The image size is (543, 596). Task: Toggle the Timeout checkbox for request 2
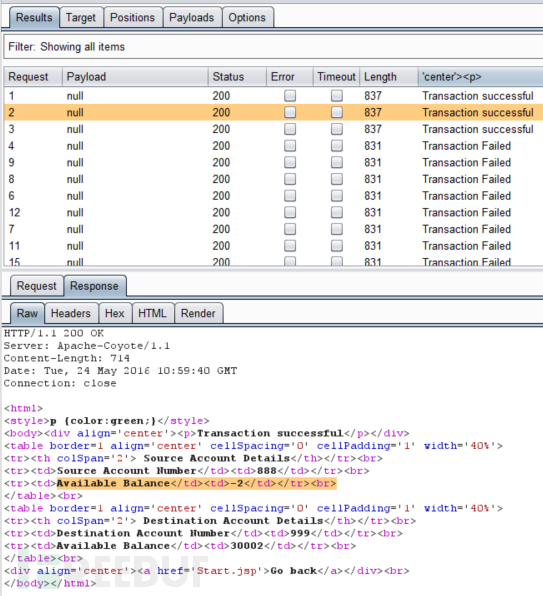pyautogui.click(x=337, y=113)
